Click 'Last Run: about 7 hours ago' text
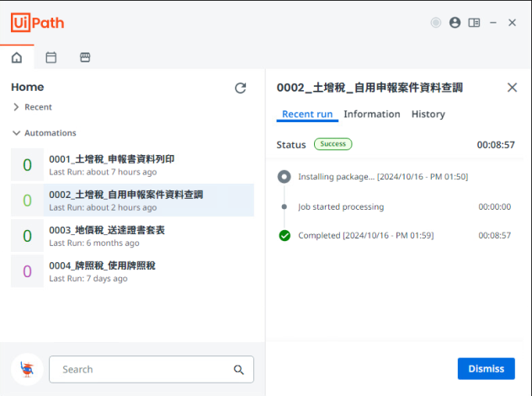 (x=103, y=172)
